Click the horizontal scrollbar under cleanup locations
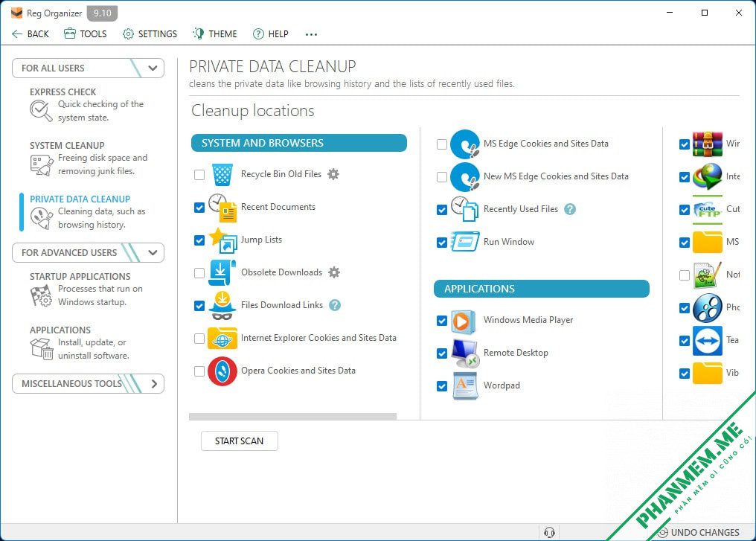 pyautogui.click(x=292, y=416)
